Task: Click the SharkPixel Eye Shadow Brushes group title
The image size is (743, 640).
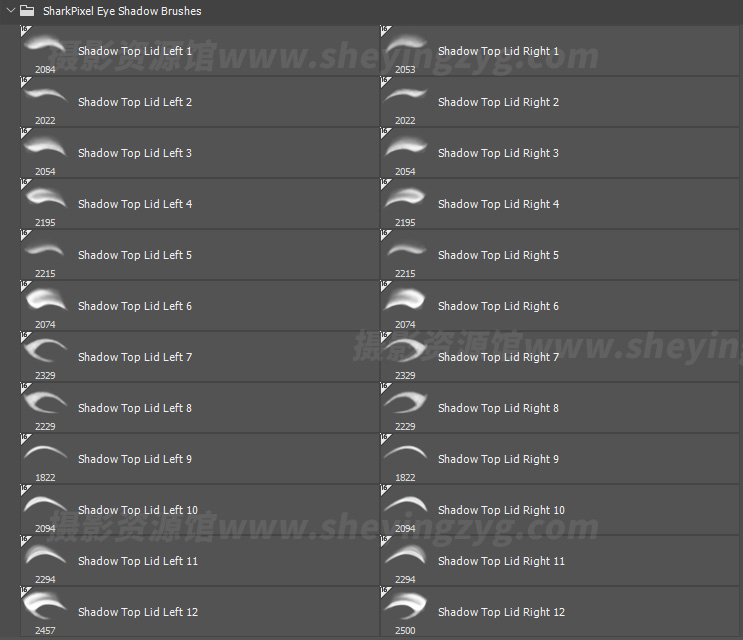Action: (122, 11)
